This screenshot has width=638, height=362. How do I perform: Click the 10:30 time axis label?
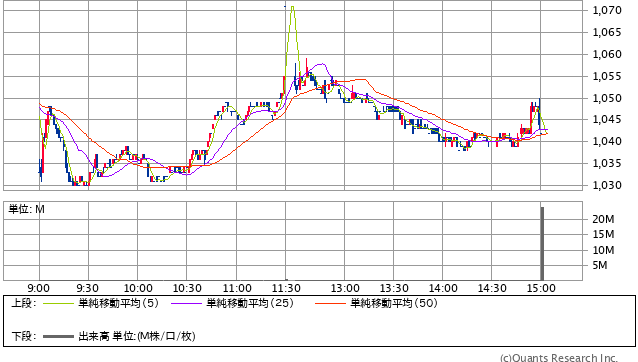187,288
